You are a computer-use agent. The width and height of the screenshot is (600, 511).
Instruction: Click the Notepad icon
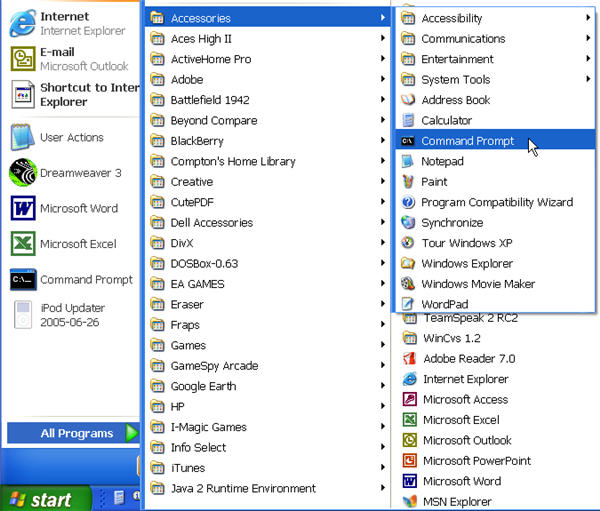tap(408, 161)
